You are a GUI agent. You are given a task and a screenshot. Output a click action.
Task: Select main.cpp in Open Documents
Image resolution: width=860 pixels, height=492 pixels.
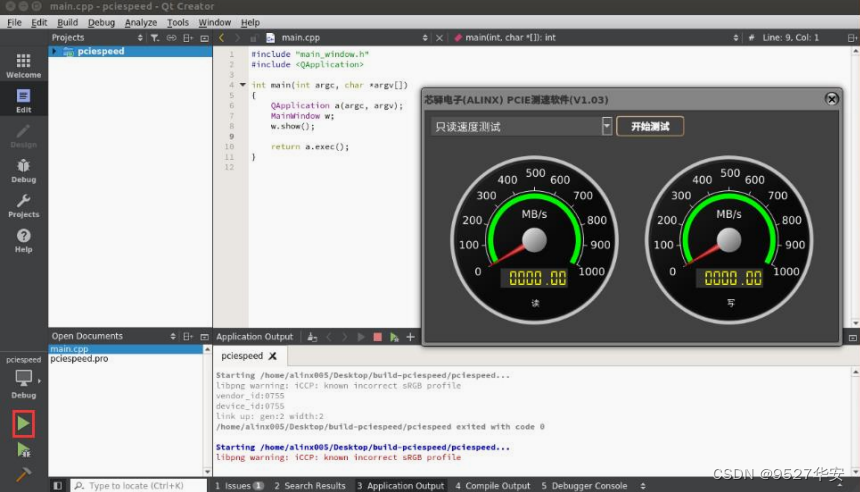click(126, 349)
